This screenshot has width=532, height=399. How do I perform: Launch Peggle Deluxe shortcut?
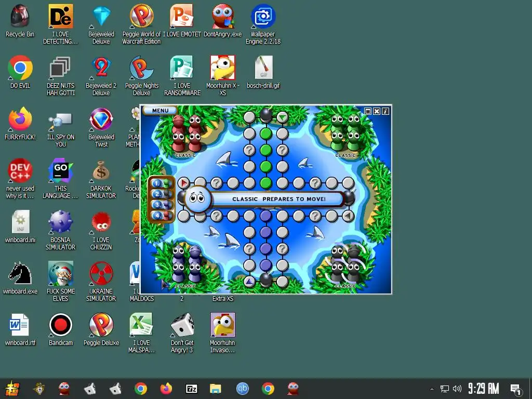pyautogui.click(x=101, y=329)
